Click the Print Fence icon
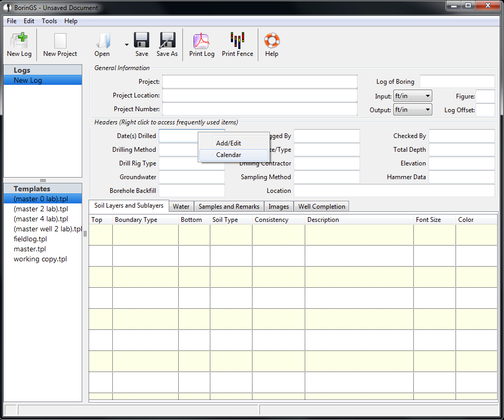The width and height of the screenshot is (504, 420). click(x=237, y=41)
